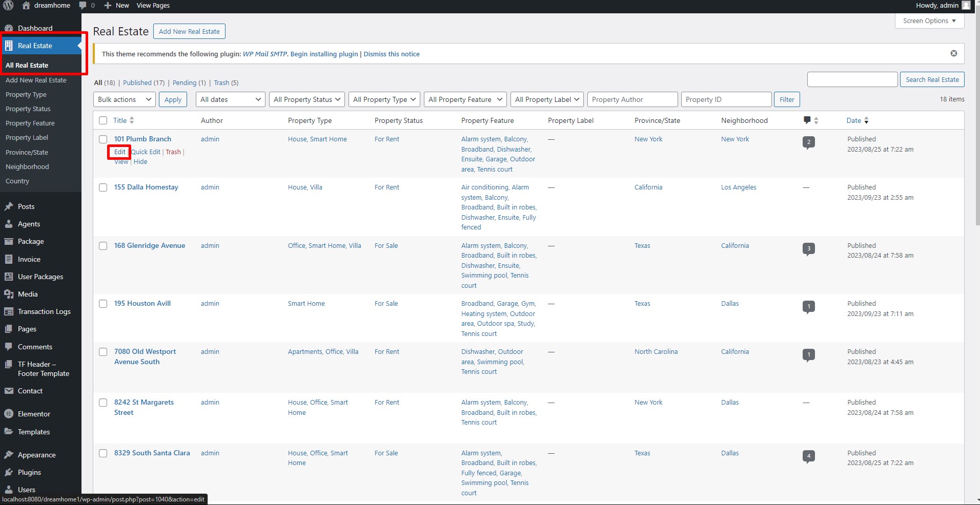Open the Property Feature submenu item
The height and width of the screenshot is (505, 980).
[30, 123]
